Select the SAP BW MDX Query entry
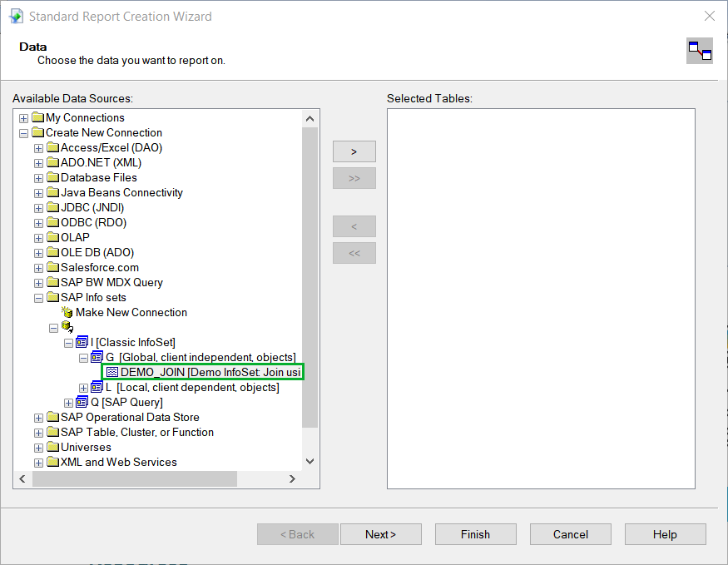728x565 pixels. click(111, 282)
